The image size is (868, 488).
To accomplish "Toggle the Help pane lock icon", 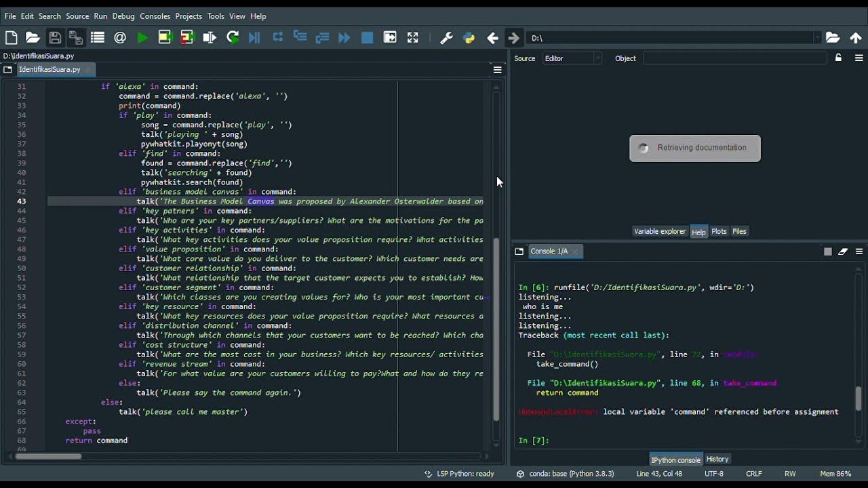I will coord(838,58).
